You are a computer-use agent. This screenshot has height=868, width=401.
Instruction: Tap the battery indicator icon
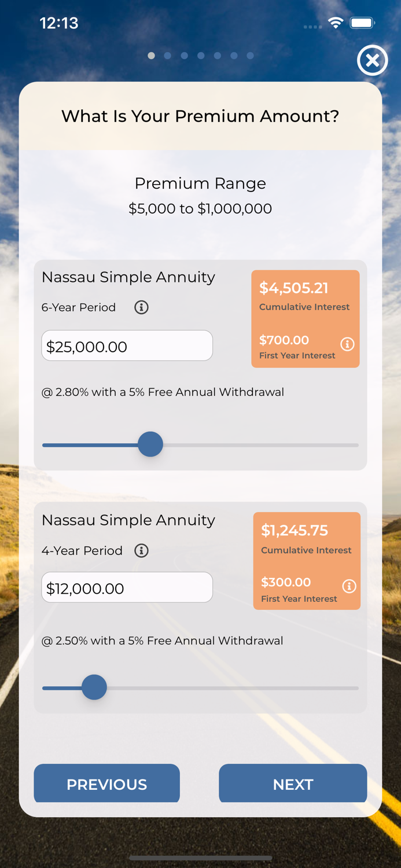tap(362, 23)
